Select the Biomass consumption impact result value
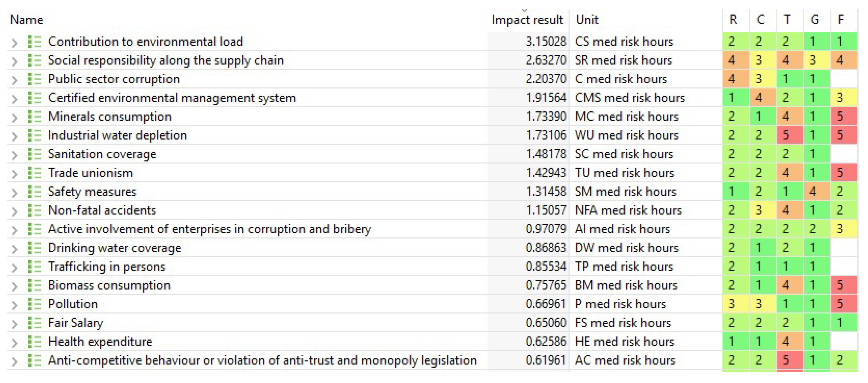 coord(546,285)
